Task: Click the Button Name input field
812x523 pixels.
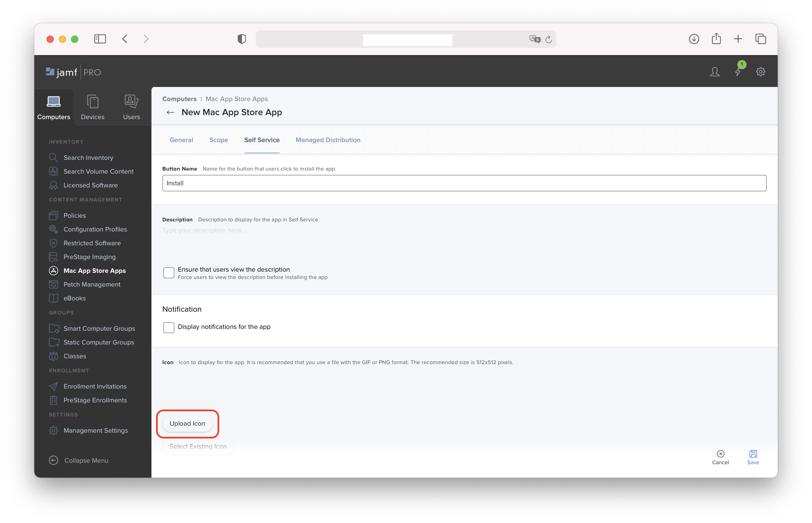Action: [x=465, y=183]
